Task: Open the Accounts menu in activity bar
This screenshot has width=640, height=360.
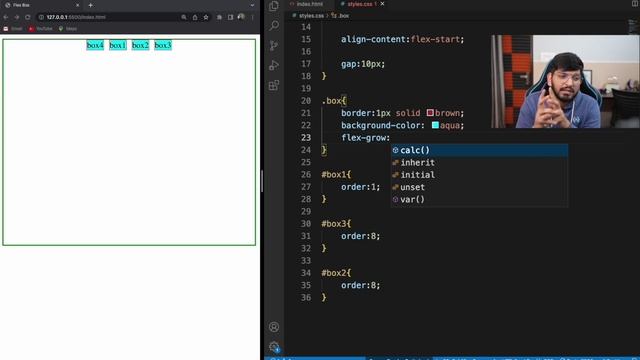Action: 274,327
